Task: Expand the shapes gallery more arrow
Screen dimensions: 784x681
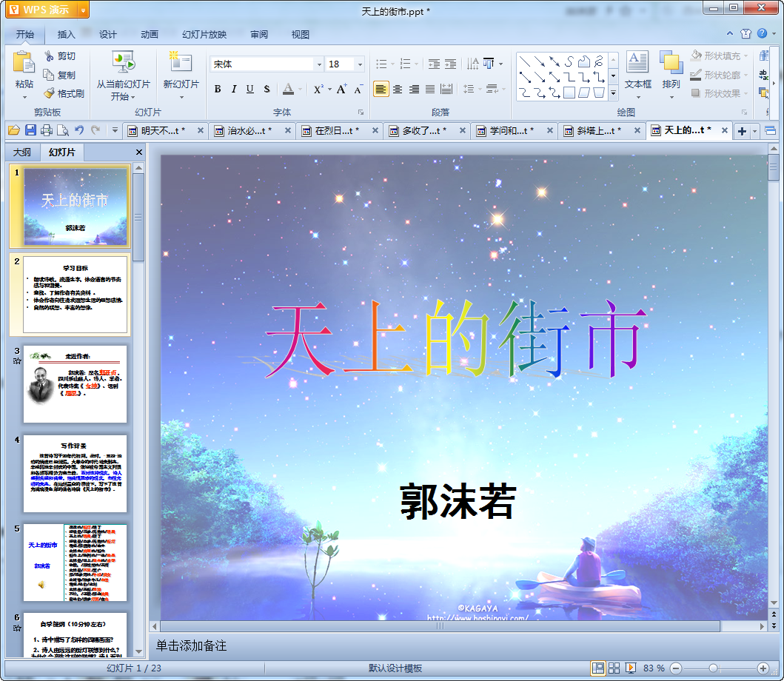Action: point(613,93)
